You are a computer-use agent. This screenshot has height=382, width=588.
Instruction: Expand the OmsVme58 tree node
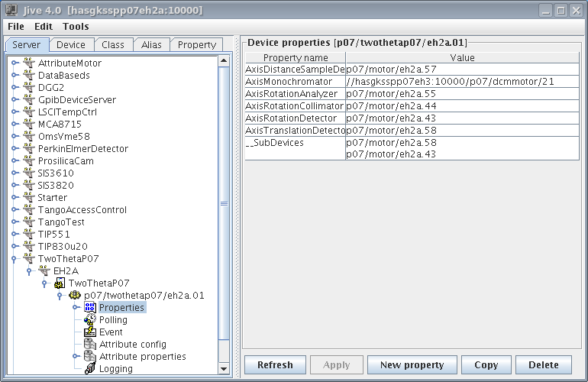click(x=15, y=136)
